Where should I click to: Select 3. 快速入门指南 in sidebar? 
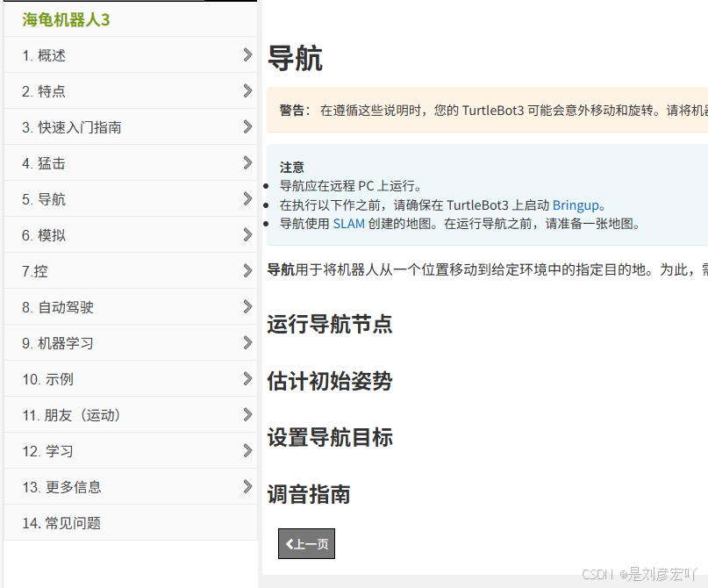(131, 127)
